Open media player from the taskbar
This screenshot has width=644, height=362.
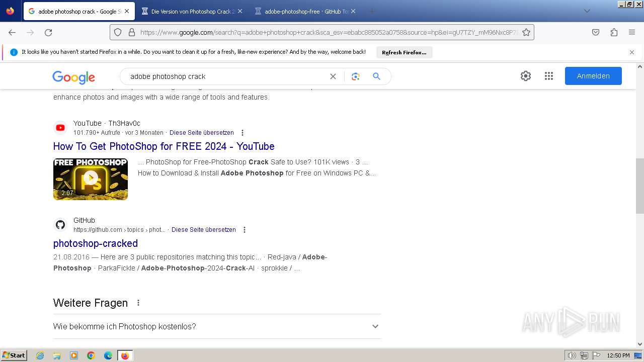tap(74, 355)
